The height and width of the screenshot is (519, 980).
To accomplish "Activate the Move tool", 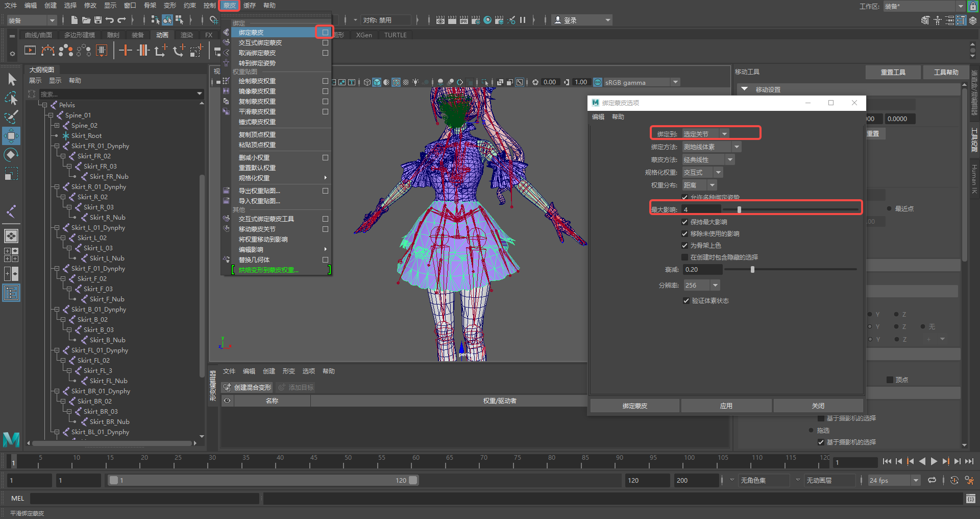I will (11, 136).
